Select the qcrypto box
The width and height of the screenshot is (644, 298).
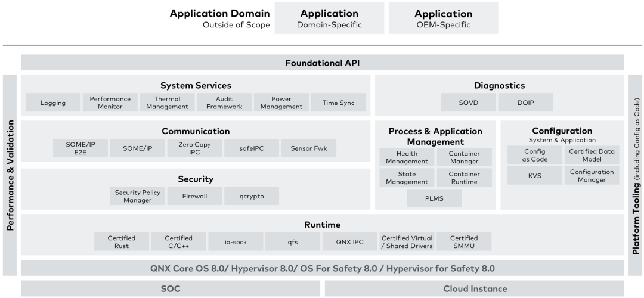point(252,196)
